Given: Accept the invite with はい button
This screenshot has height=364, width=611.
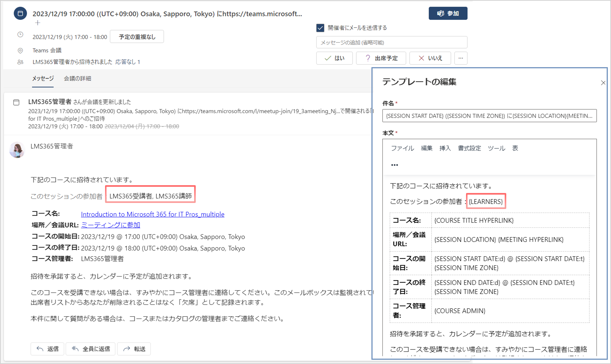Looking at the screenshot, I should 334,58.
